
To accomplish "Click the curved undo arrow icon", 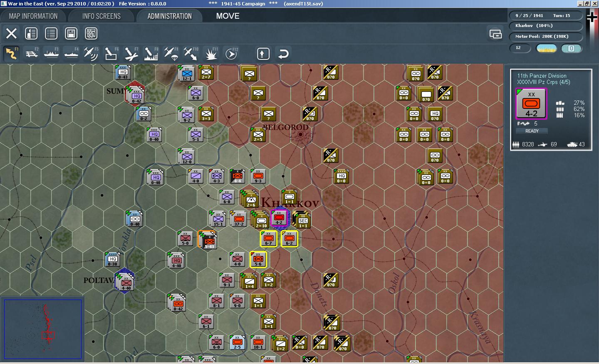I will click(283, 54).
